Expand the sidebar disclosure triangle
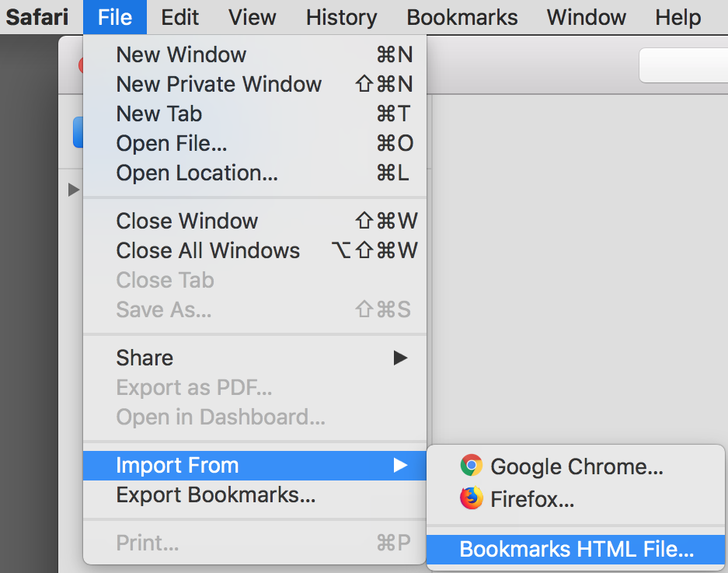 (x=74, y=189)
